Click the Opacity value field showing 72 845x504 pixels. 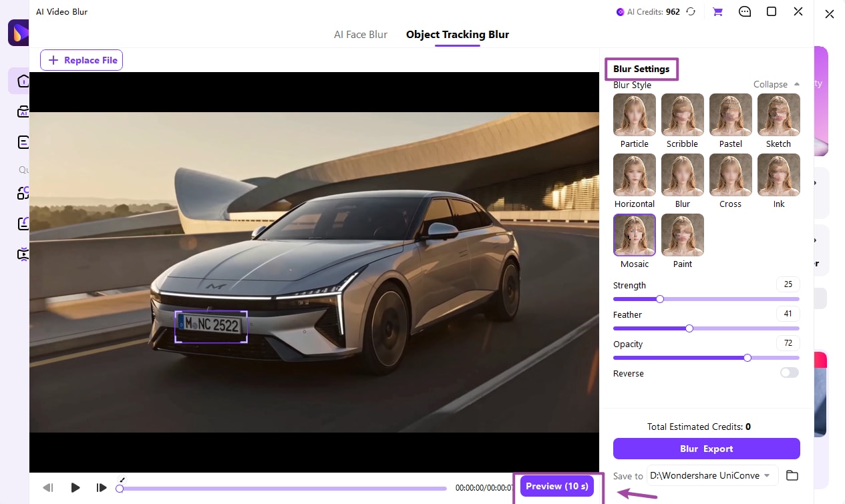(x=788, y=343)
